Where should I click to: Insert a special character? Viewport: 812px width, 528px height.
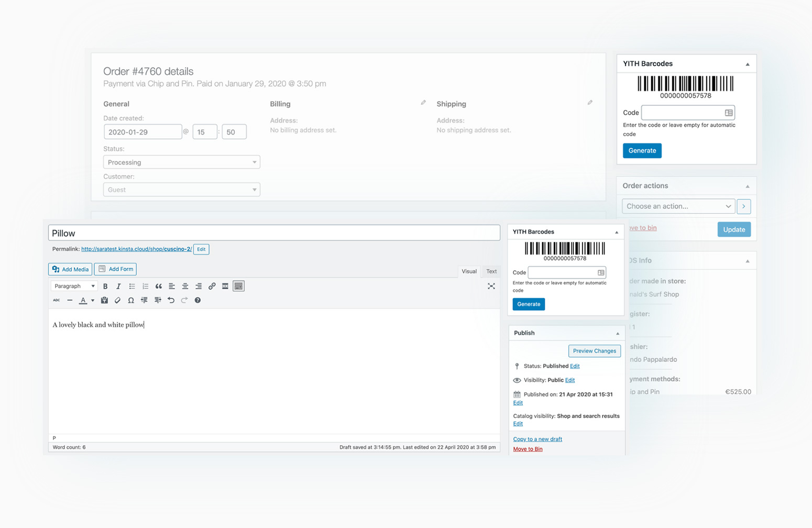[x=130, y=300]
